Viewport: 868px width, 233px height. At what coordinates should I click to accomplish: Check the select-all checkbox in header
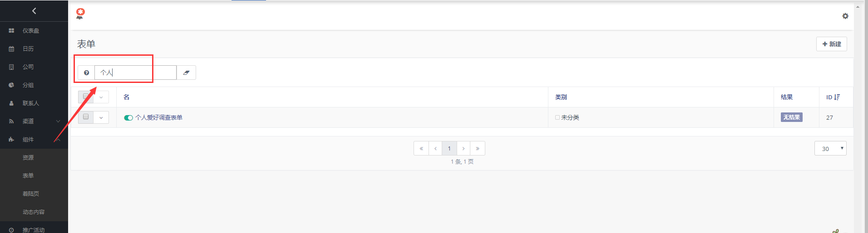pyautogui.click(x=86, y=97)
